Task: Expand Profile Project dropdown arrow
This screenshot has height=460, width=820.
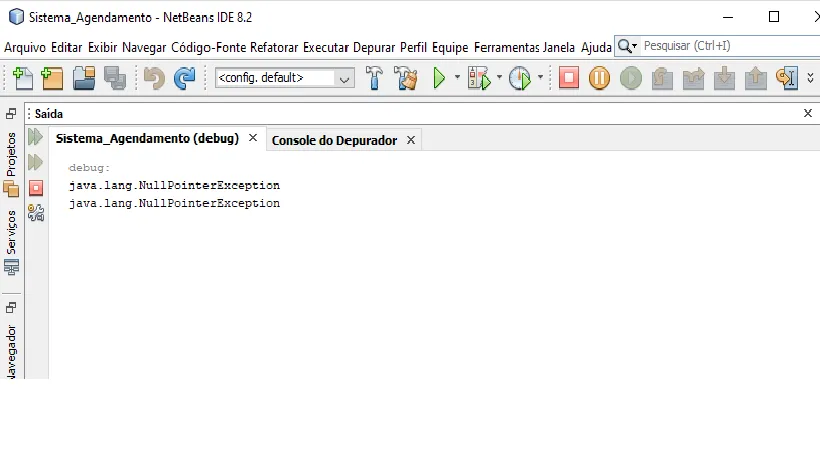Action: pyautogui.click(x=540, y=77)
